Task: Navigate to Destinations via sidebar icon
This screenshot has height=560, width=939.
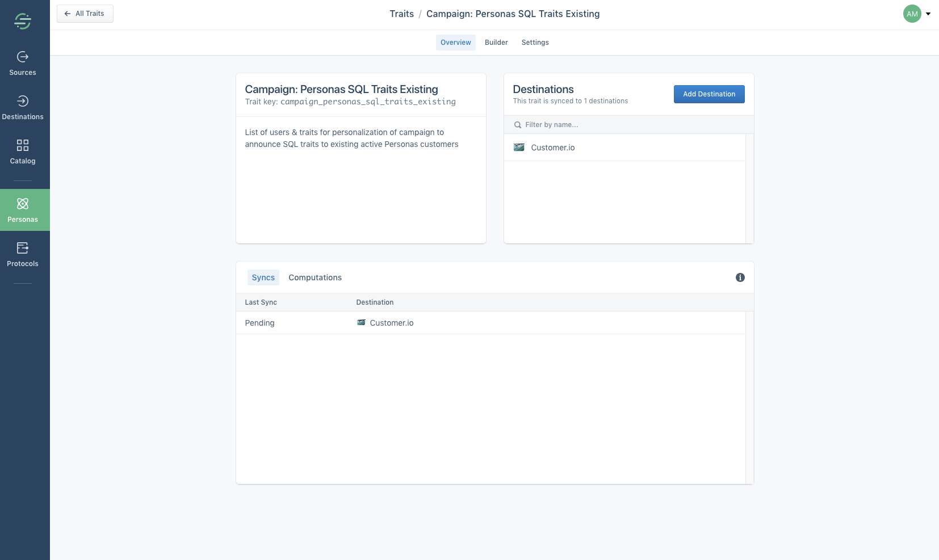Action: pos(23,107)
